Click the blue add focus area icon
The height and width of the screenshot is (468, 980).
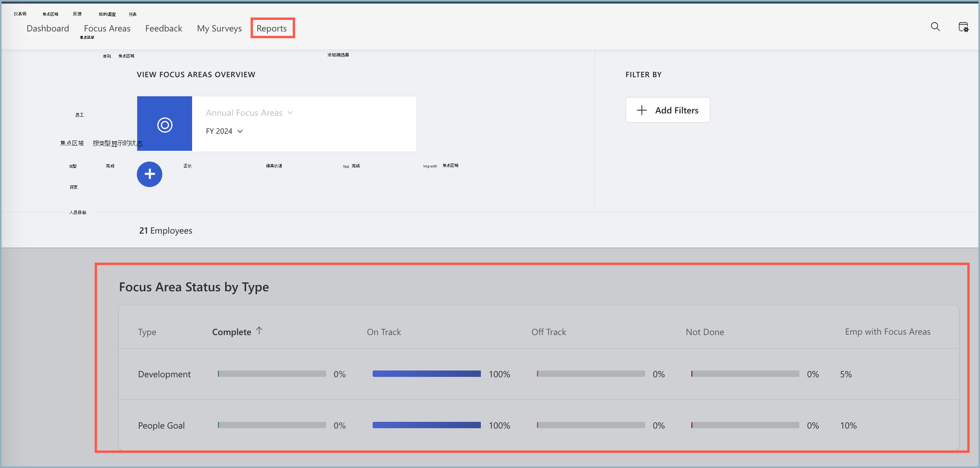tap(150, 174)
